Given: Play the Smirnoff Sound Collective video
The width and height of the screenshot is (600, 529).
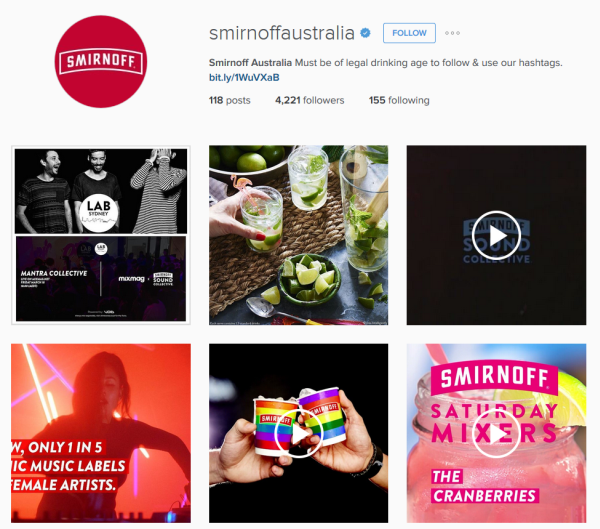Looking at the screenshot, I should click(496, 235).
